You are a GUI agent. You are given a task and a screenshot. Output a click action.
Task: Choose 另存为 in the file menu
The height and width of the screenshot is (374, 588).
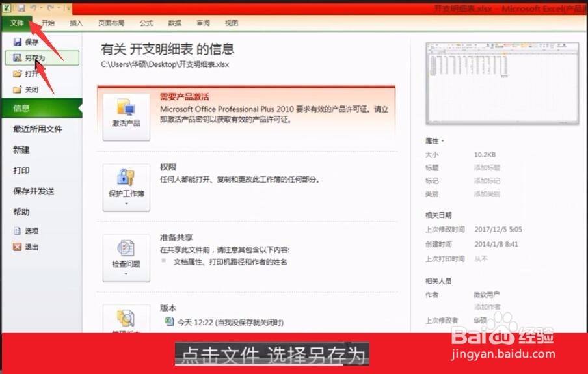click(42, 58)
